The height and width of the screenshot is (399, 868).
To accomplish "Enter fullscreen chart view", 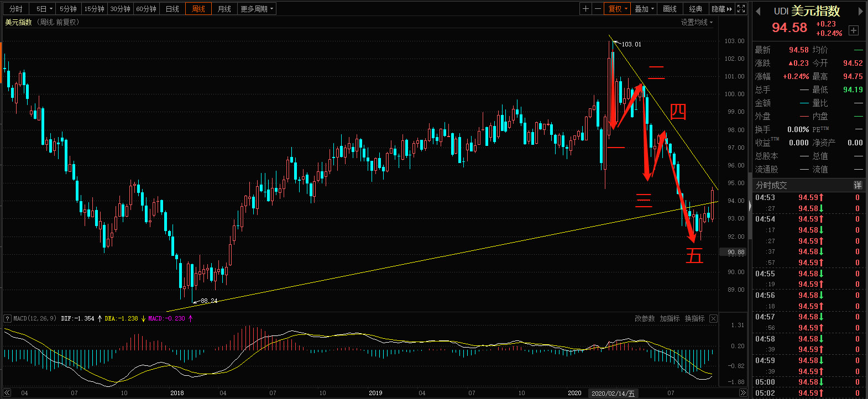I will [x=741, y=9].
